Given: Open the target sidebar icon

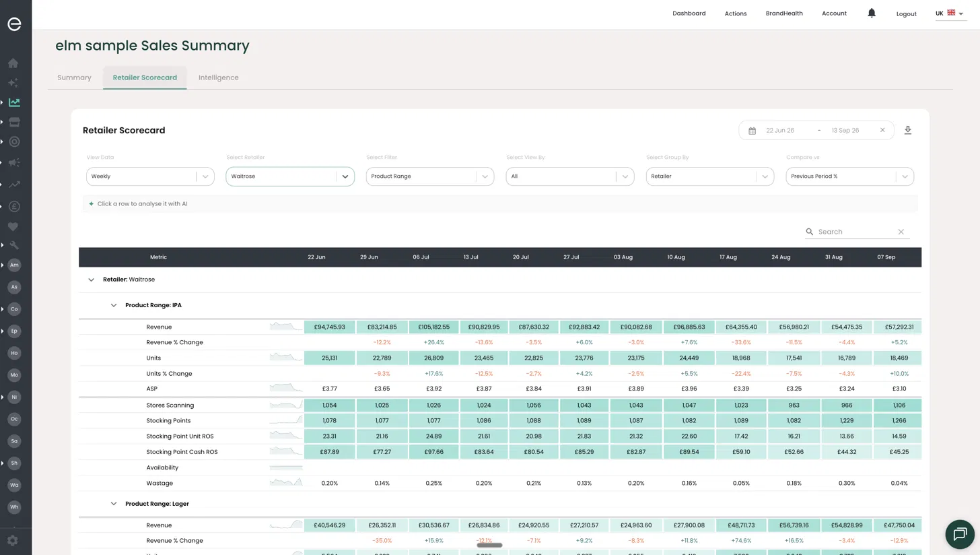Looking at the screenshot, I should point(14,142).
